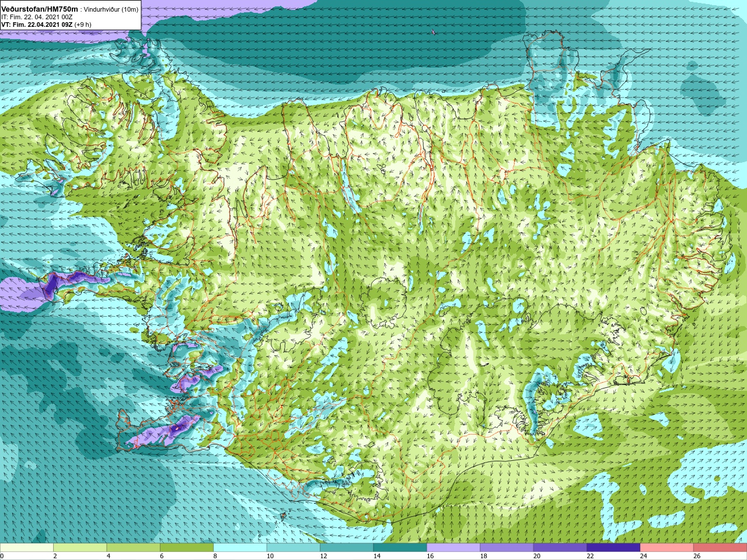Image resolution: width=747 pixels, height=560 pixels.
Task: Click the dark indigo 22–24 legend swatch
Action: click(613, 548)
